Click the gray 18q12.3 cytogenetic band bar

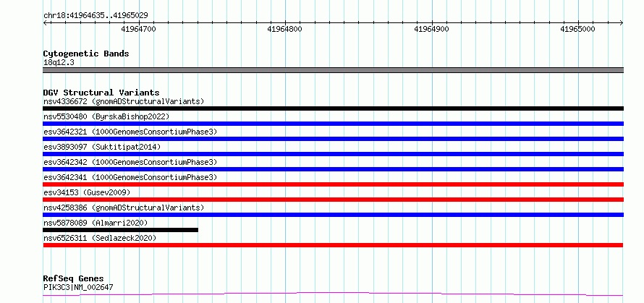coord(333,70)
